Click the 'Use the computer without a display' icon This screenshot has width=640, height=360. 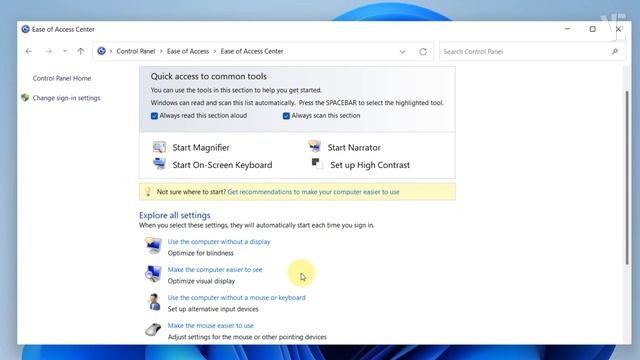click(x=153, y=245)
